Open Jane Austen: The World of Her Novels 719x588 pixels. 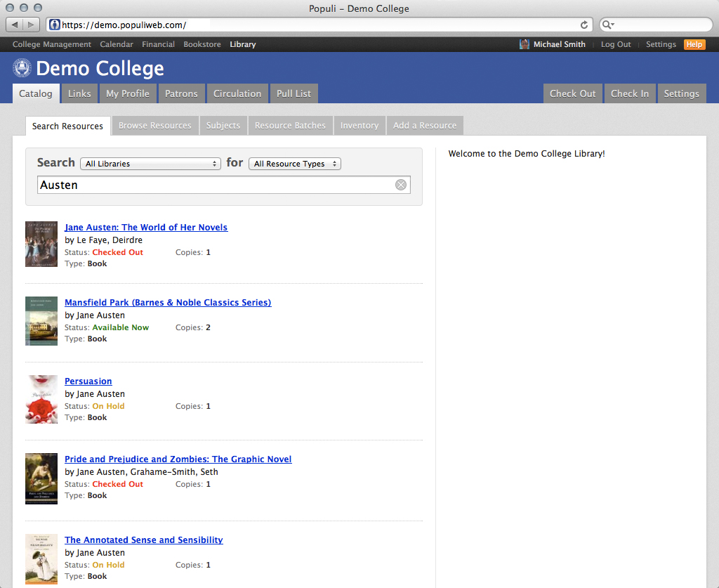point(146,227)
